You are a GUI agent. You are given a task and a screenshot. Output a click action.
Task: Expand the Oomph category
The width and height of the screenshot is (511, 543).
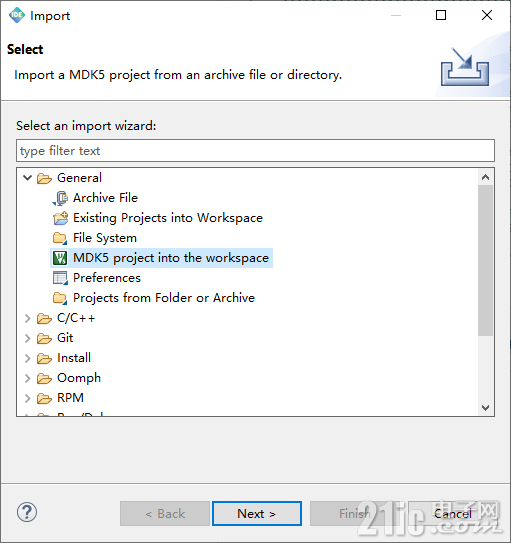click(27, 379)
